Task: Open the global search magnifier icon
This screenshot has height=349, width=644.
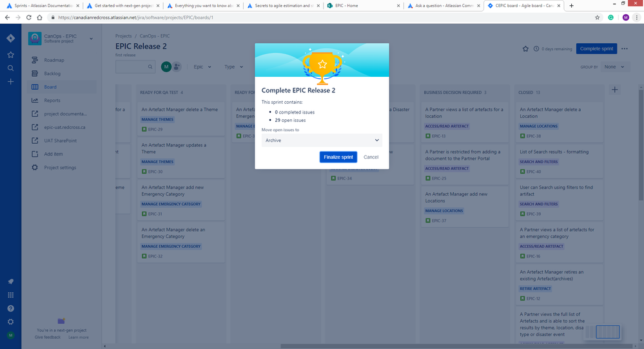Action: [x=11, y=68]
